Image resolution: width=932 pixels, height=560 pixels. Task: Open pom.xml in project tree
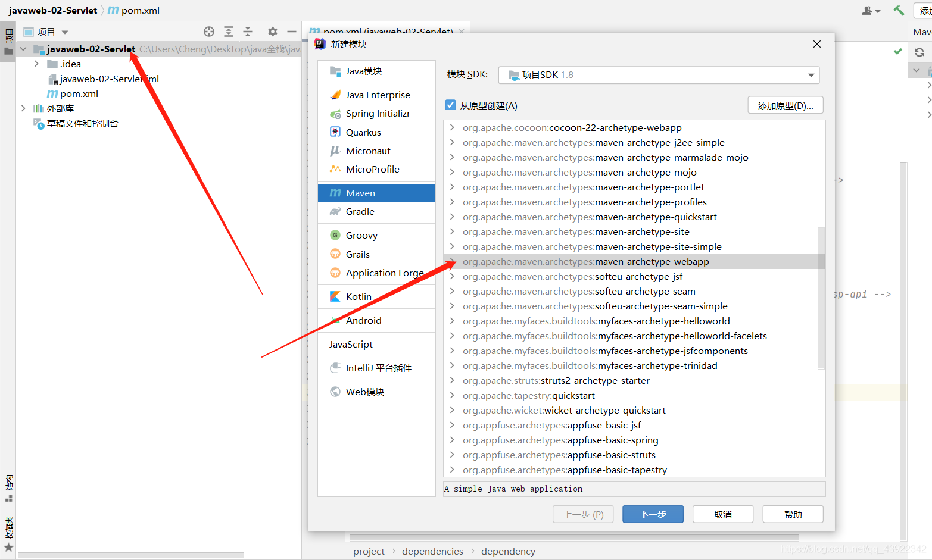[73, 93]
